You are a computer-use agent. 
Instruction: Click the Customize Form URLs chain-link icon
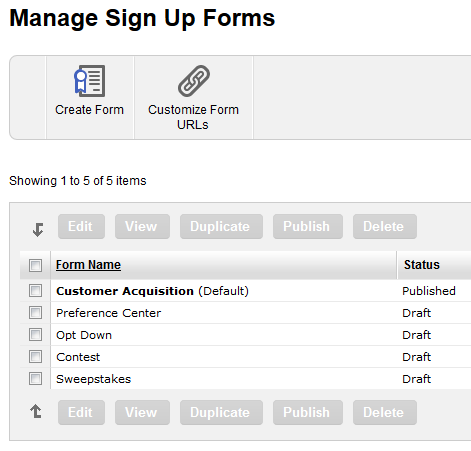[194, 81]
